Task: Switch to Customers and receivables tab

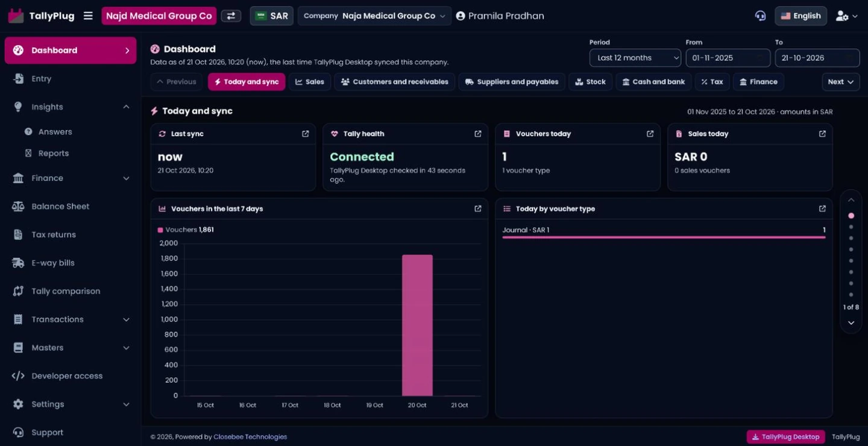Action: 395,82
